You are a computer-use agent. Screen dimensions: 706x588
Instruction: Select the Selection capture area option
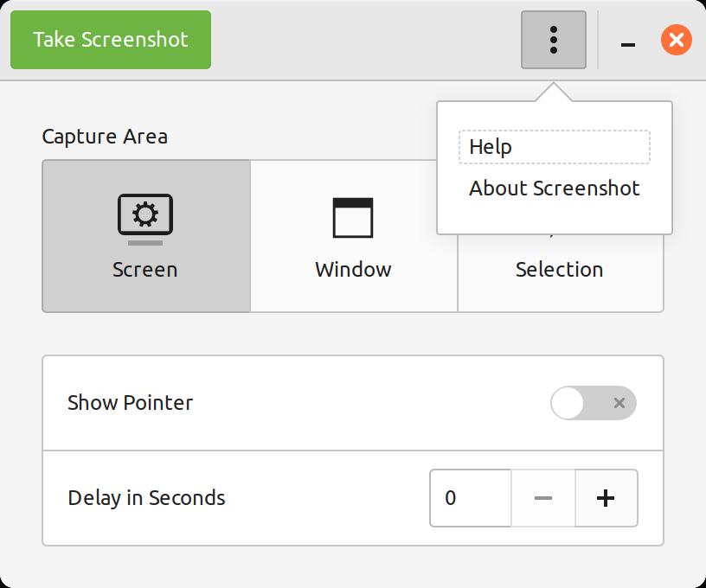coord(560,270)
